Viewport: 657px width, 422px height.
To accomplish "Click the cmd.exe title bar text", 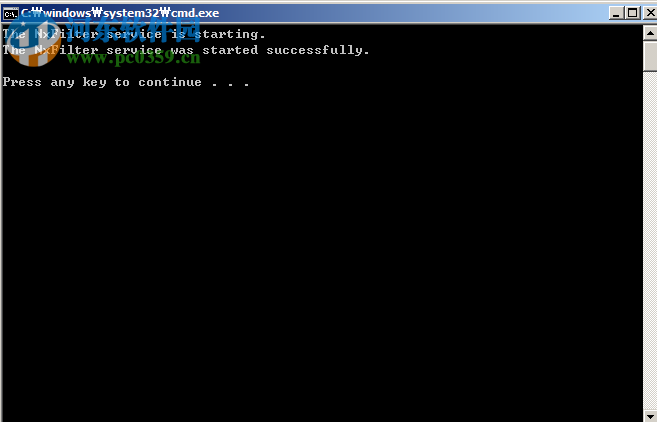I will click(120, 13).
